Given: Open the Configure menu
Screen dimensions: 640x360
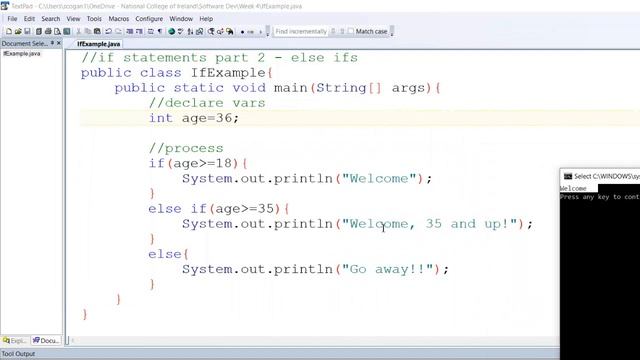Looking at the screenshot, I should coord(149,19).
